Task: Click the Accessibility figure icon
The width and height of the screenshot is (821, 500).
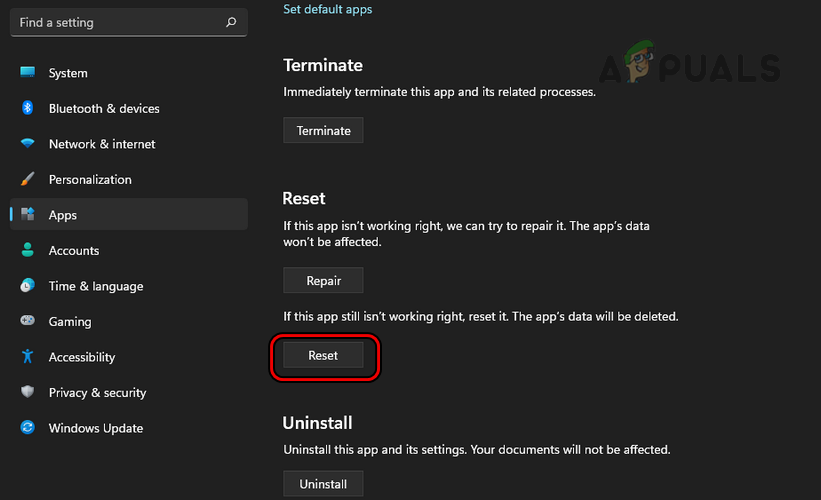Action: pos(28,357)
